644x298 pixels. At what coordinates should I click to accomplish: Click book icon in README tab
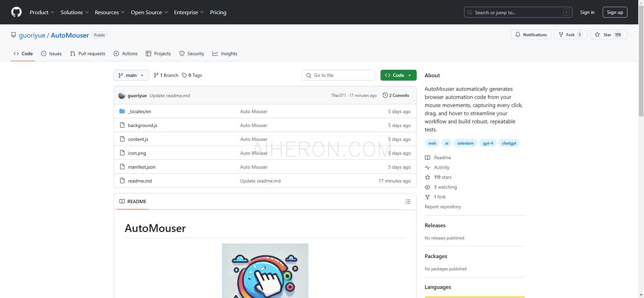point(122,201)
